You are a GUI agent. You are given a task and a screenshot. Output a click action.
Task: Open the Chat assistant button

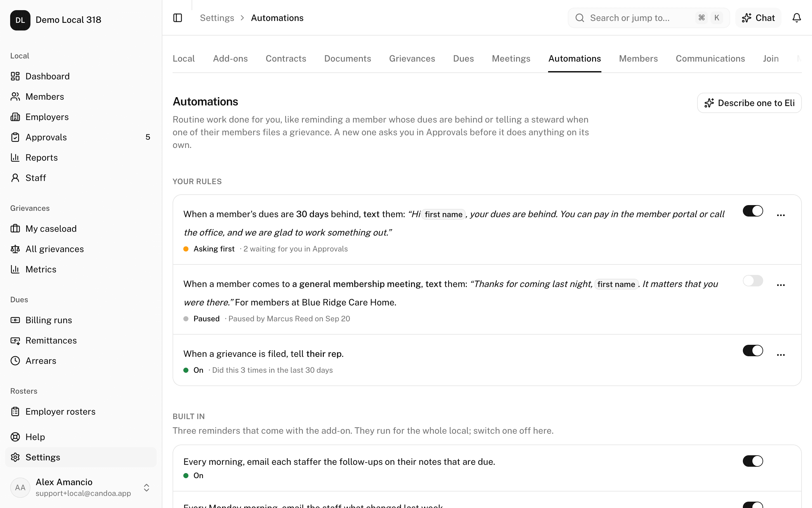[758, 18]
